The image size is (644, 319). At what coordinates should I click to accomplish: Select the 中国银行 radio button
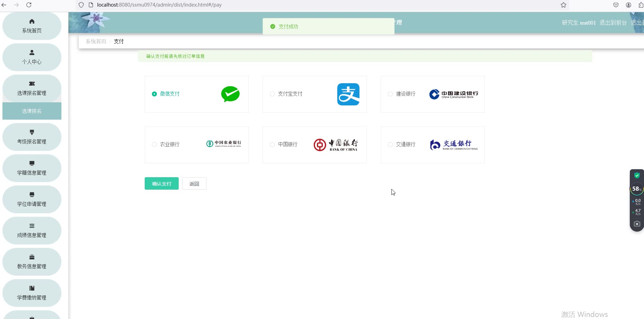click(272, 145)
